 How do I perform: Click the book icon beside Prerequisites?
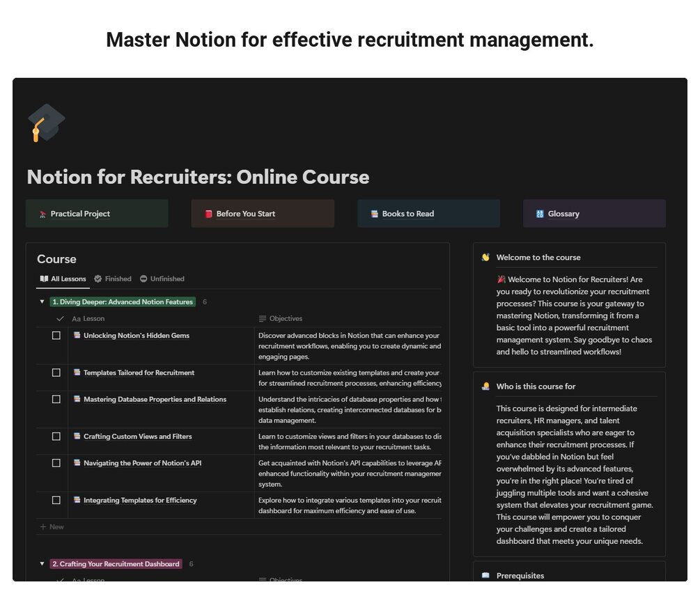pos(485,576)
